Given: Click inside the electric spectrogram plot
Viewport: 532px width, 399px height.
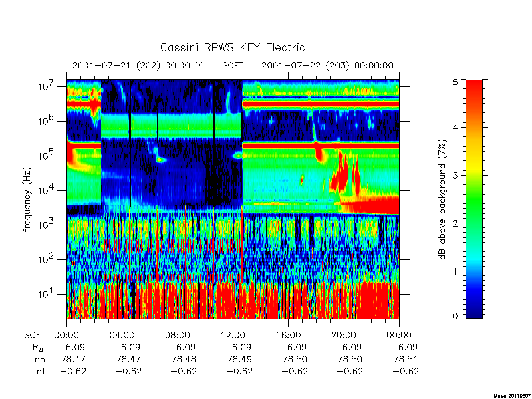Looking at the screenshot, I should click(x=233, y=199).
